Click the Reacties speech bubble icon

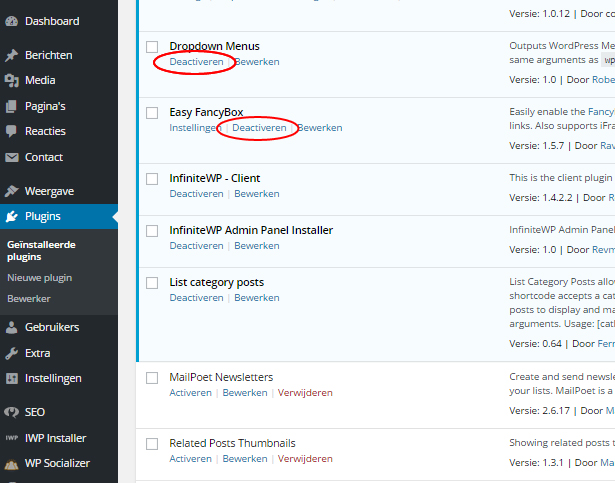coord(12,131)
